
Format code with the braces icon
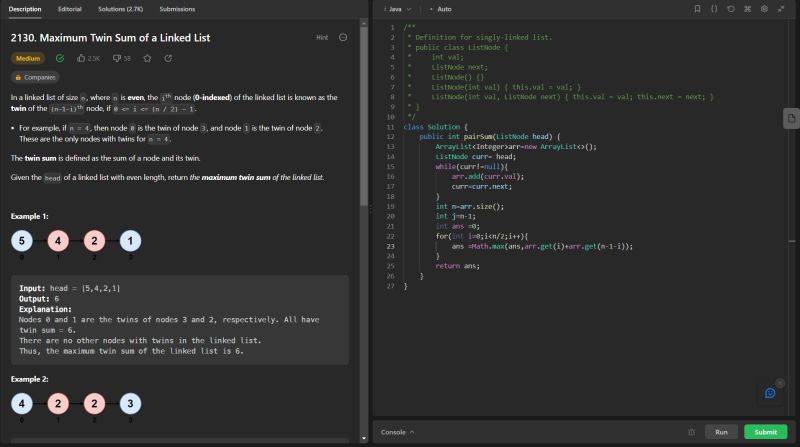click(714, 9)
